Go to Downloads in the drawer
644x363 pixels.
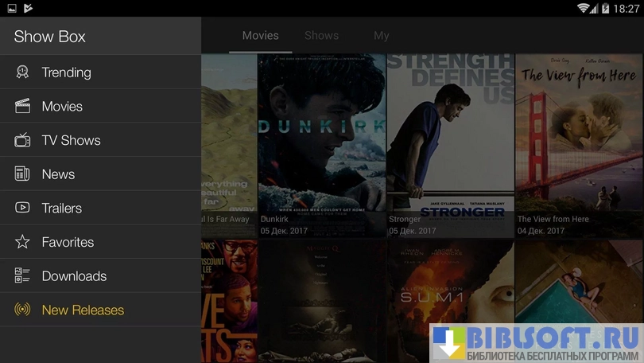[74, 276]
